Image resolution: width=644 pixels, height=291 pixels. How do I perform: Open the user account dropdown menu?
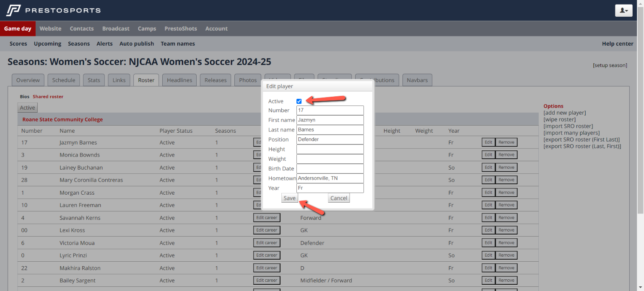[x=623, y=10]
